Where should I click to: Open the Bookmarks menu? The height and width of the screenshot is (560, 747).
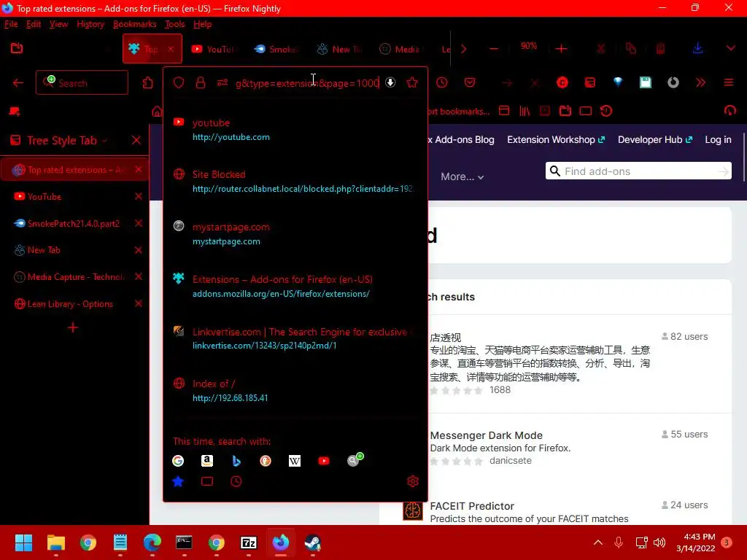(x=135, y=24)
